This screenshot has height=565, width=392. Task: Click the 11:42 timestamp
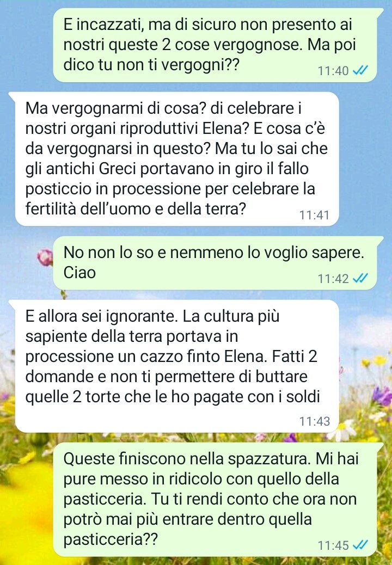[x=333, y=279]
